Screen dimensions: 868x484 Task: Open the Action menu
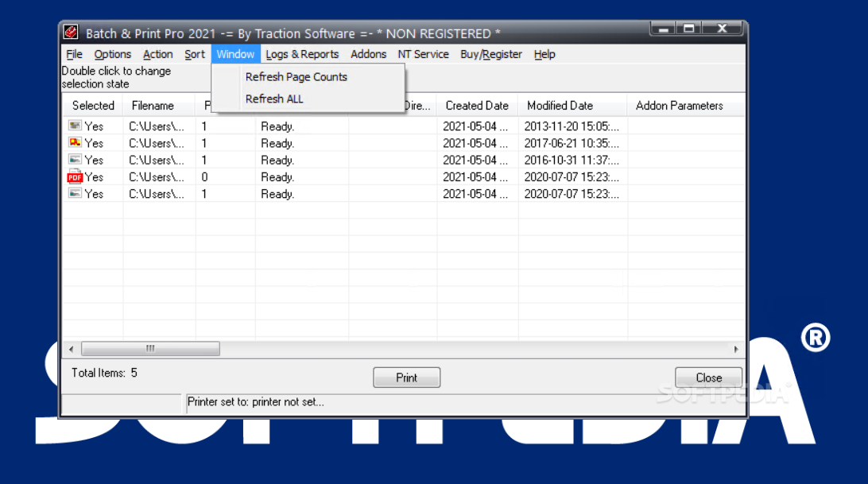157,54
